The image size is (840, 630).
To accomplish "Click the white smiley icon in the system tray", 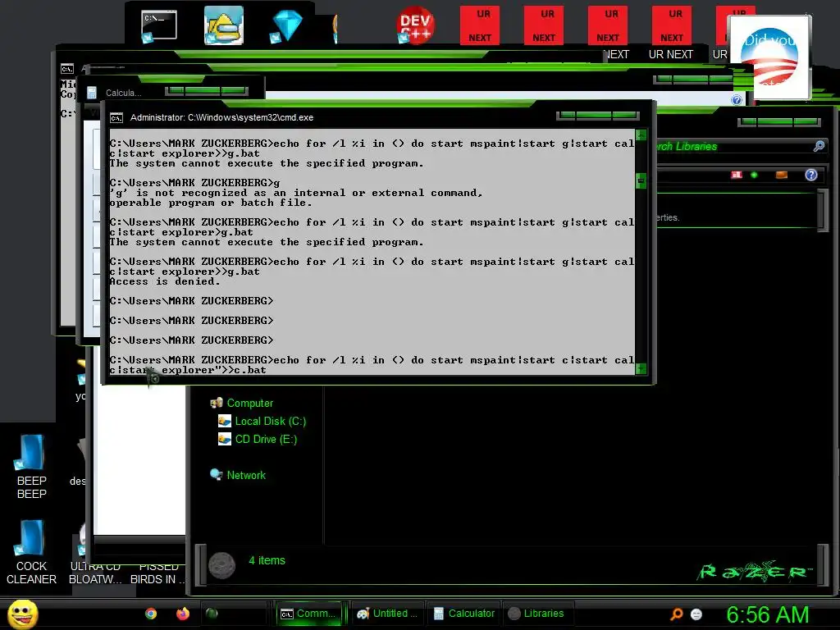I will pyautogui.click(x=696, y=614).
